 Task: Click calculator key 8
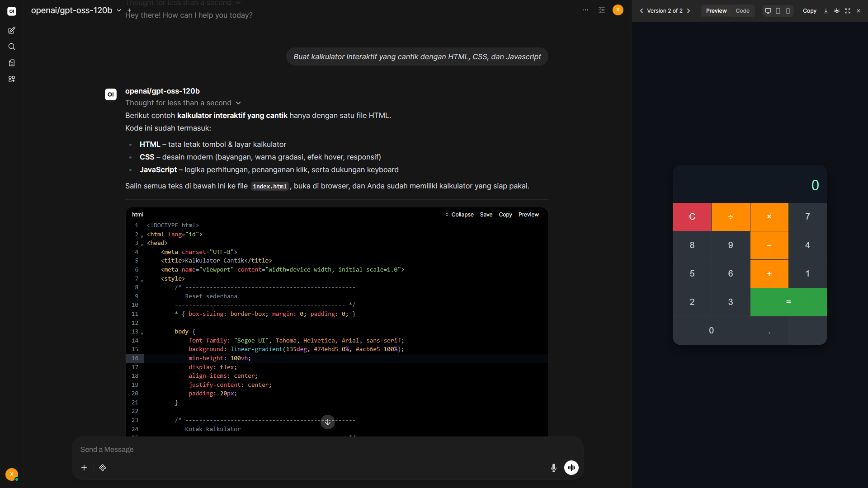tap(692, 245)
